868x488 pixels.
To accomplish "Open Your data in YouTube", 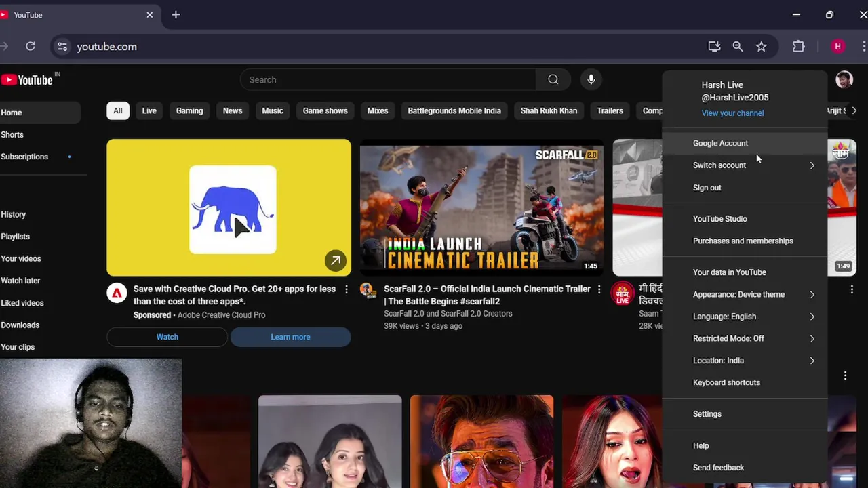I will [745, 272].
